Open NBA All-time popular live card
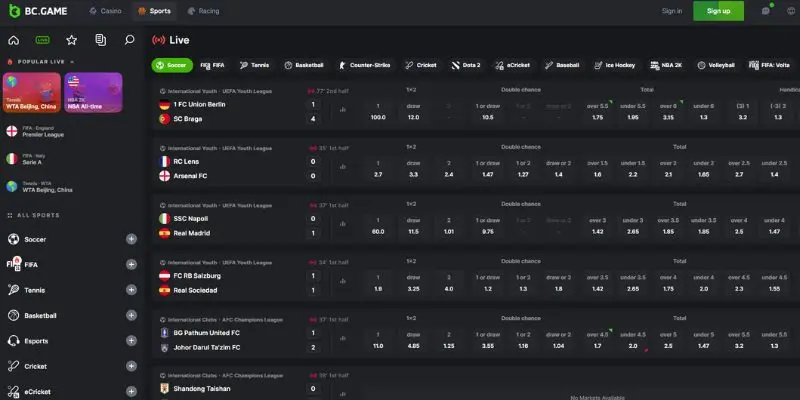The width and height of the screenshot is (800, 400). 93,92
